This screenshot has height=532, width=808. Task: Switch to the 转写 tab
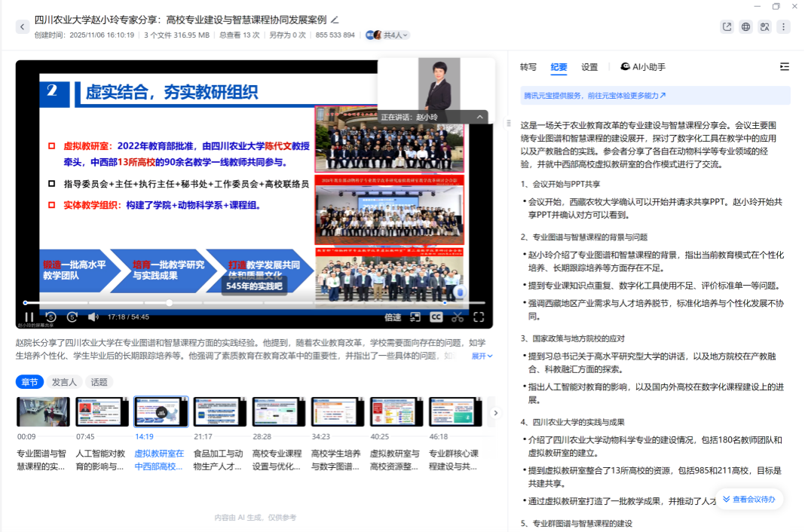pos(528,67)
